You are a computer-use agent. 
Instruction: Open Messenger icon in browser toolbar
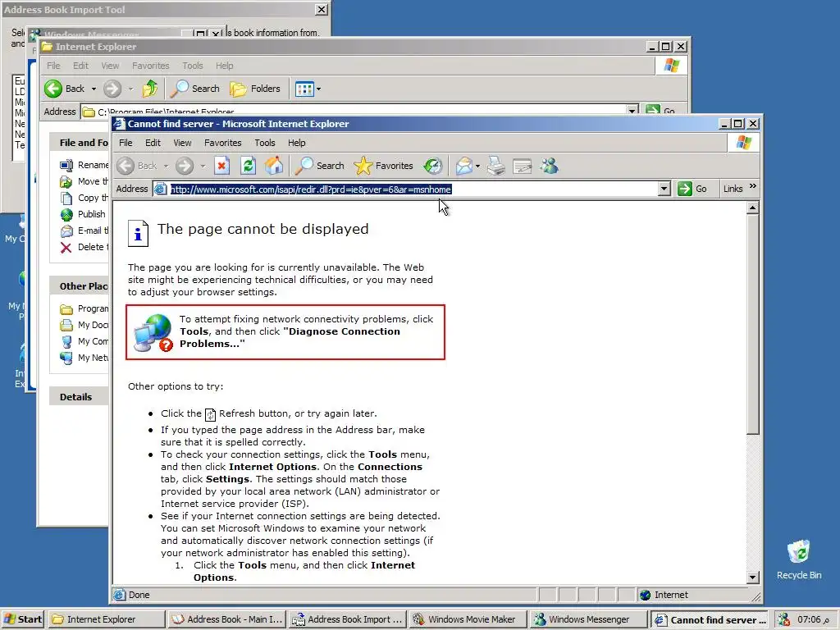click(x=549, y=166)
